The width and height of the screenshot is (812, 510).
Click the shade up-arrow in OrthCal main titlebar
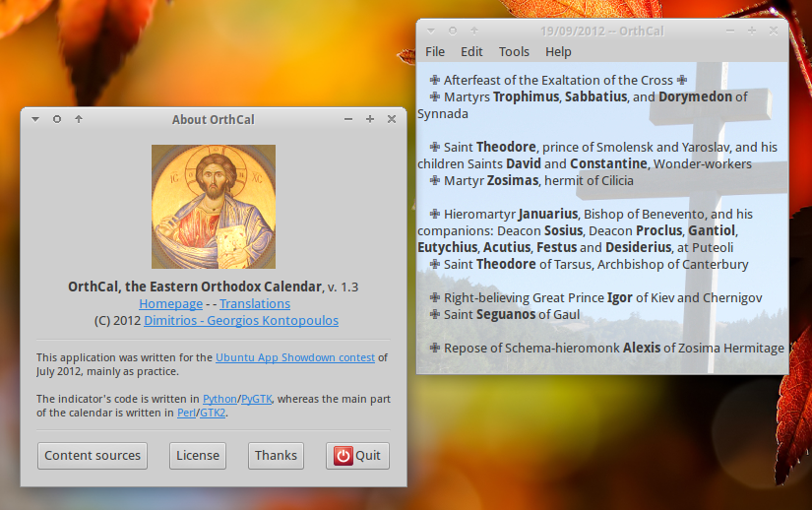(474, 32)
